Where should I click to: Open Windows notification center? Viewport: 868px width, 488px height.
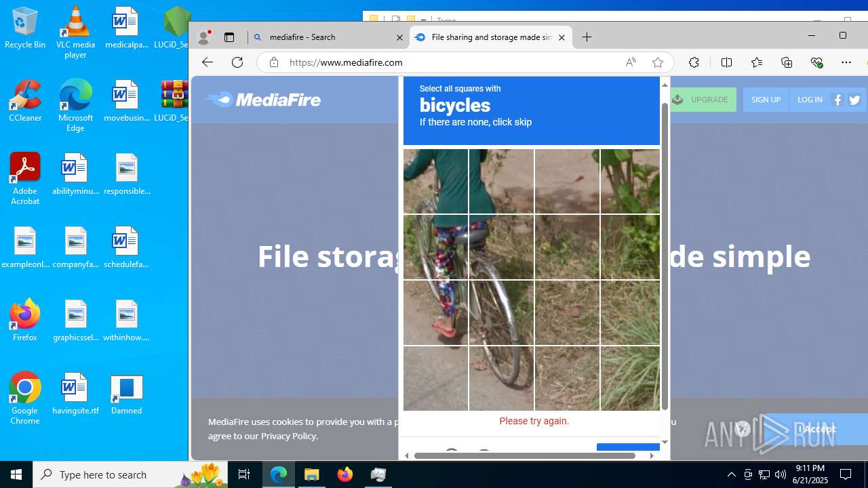pyautogui.click(x=846, y=474)
